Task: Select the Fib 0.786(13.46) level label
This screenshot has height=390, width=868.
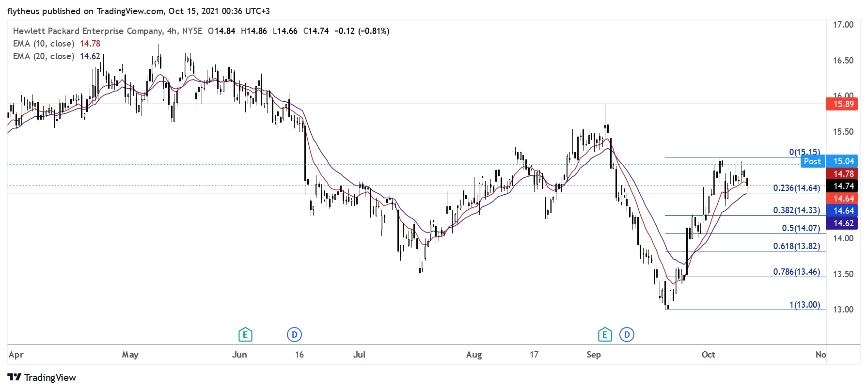Action: (797, 272)
